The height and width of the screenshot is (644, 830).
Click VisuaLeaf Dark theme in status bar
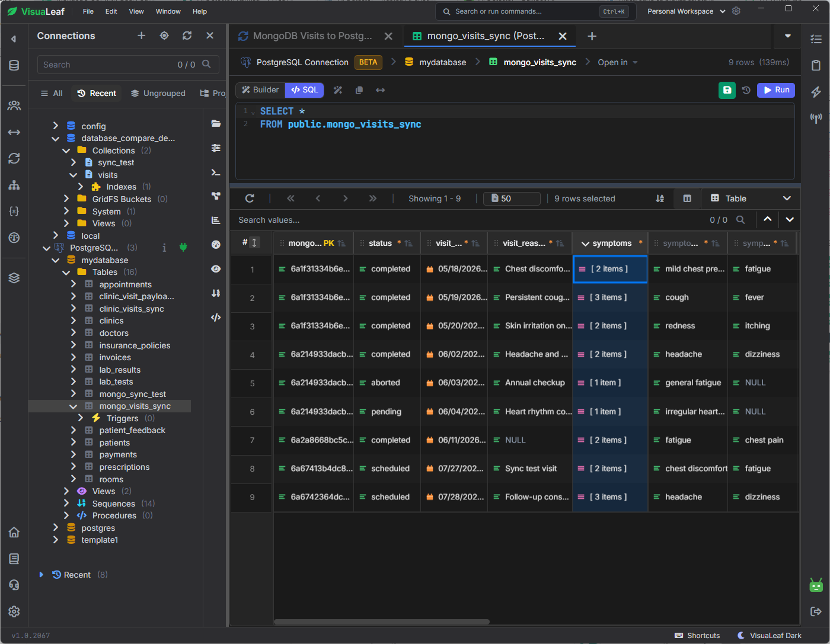pos(770,636)
